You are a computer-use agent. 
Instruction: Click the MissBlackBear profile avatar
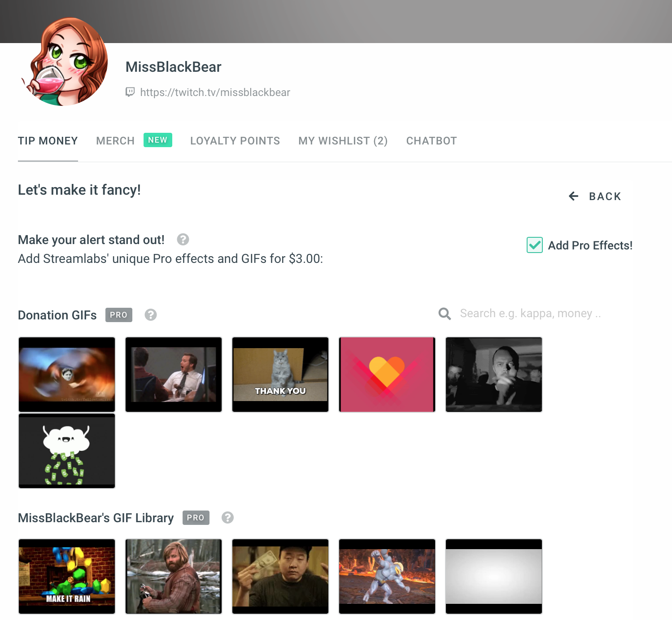pos(63,62)
